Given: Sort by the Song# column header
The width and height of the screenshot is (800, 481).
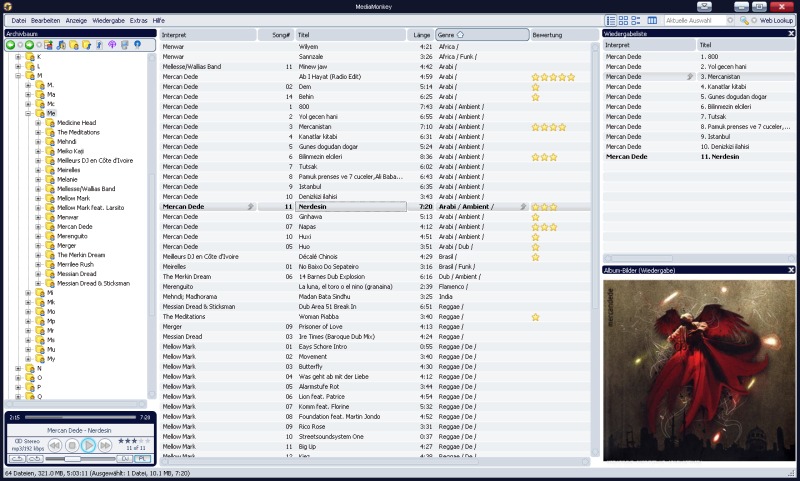Looking at the screenshot, I should click(x=276, y=35).
